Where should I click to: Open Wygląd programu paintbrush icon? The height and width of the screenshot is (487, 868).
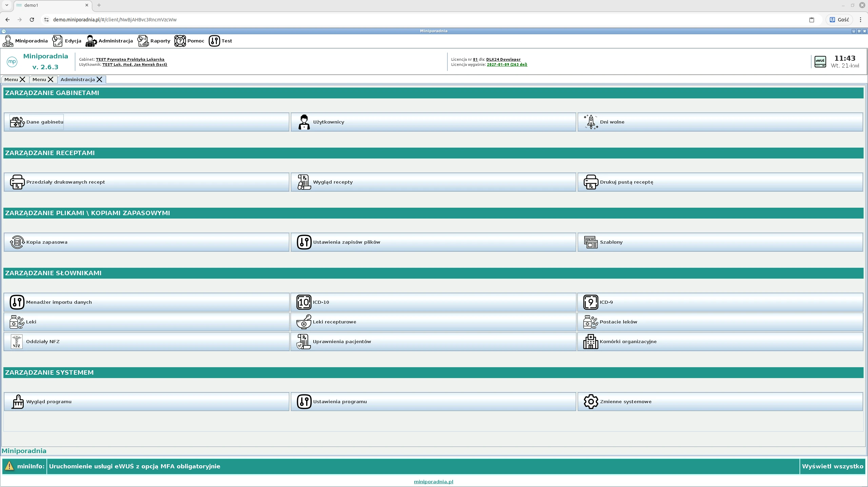pyautogui.click(x=17, y=401)
